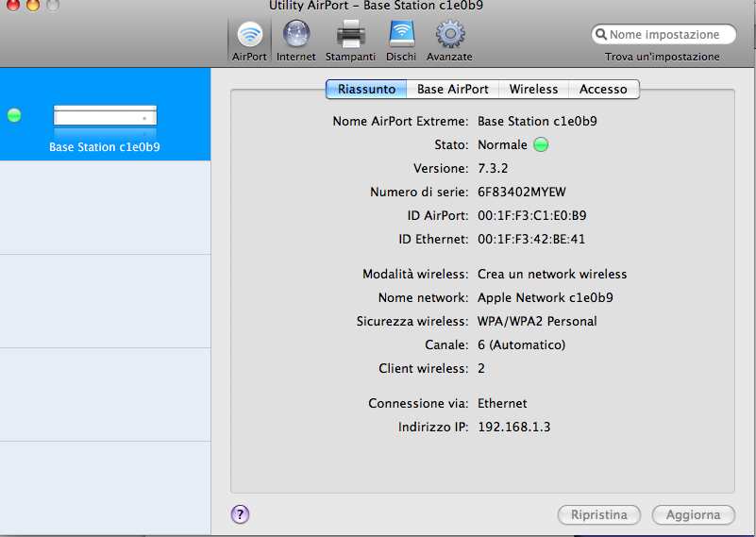This screenshot has width=756, height=537.
Task: Switch to the Riassunto tab
Action: 366,89
